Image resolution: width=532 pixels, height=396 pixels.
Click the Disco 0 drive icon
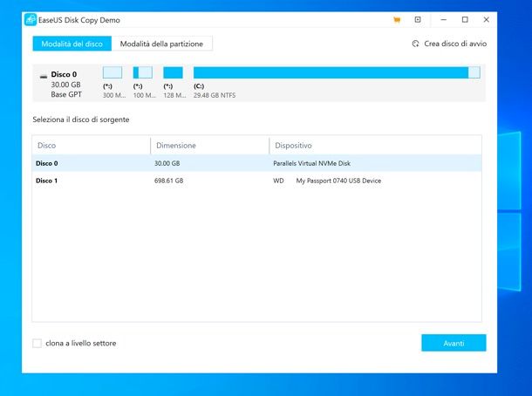click(x=44, y=76)
